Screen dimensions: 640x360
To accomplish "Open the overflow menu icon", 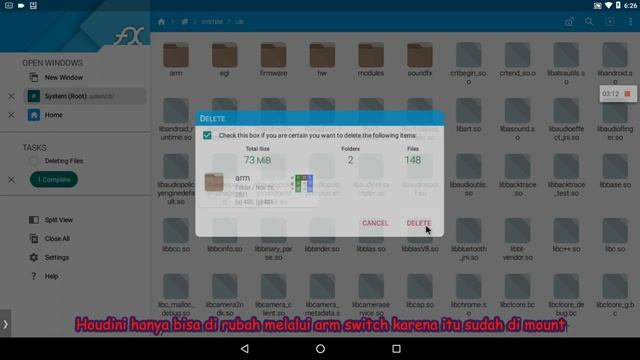I will tap(631, 22).
